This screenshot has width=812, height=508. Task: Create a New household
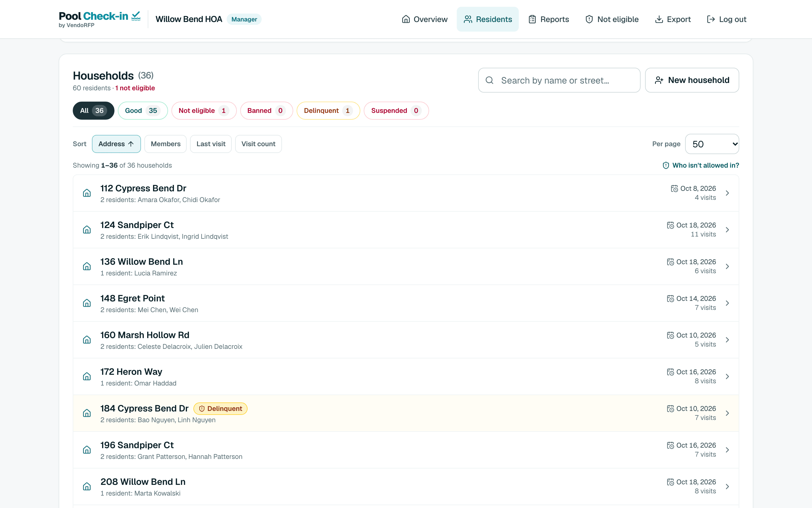tap(692, 80)
